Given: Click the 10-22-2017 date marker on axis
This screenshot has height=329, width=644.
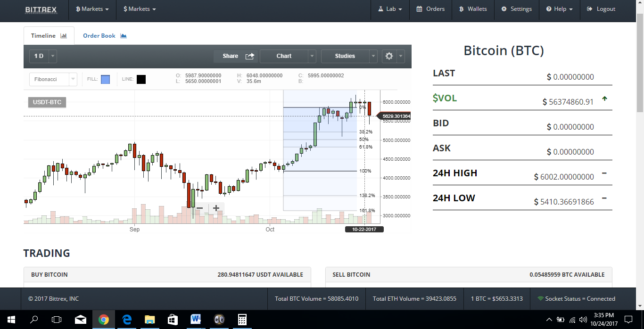Looking at the screenshot, I should point(364,230).
